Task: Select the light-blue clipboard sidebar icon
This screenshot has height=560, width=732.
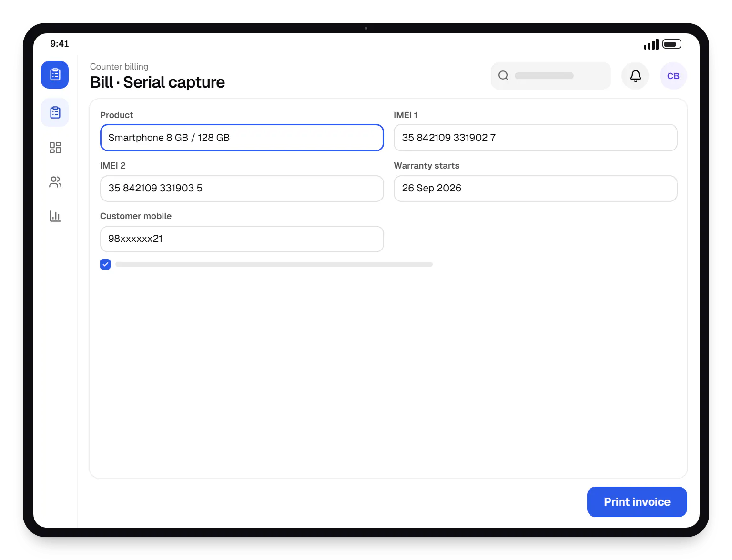Action: pos(55,112)
